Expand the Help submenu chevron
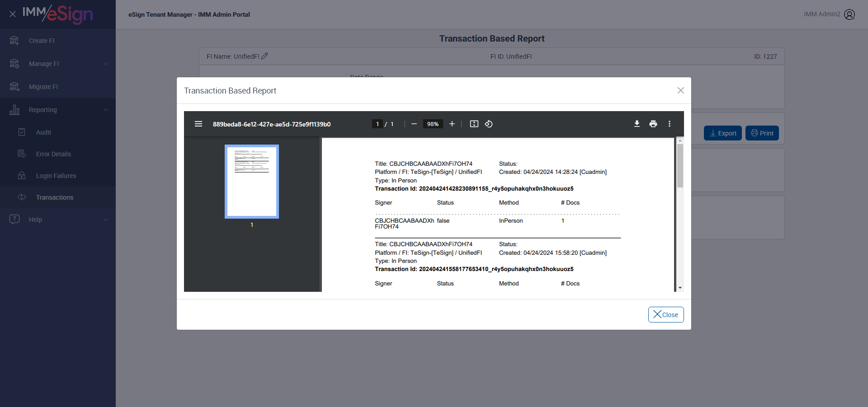This screenshot has height=407, width=868. coord(106,220)
